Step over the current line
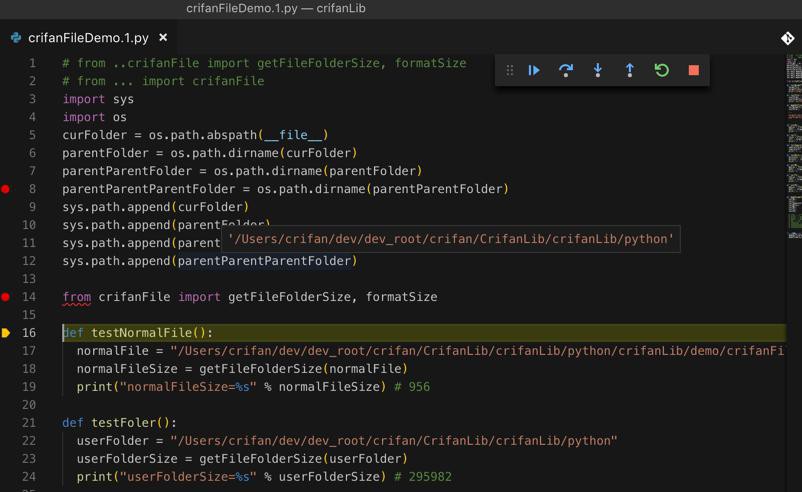 pos(566,70)
